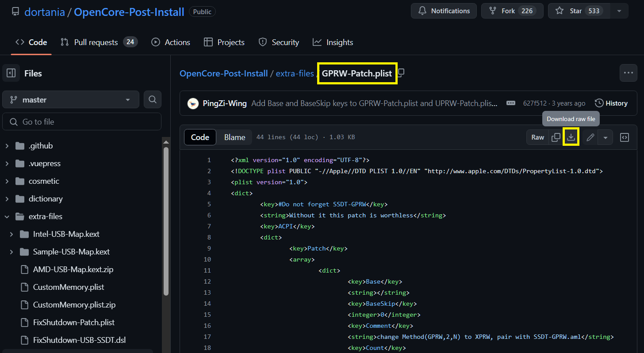Open the more file actions menu
The height and width of the screenshot is (353, 644).
629,73
